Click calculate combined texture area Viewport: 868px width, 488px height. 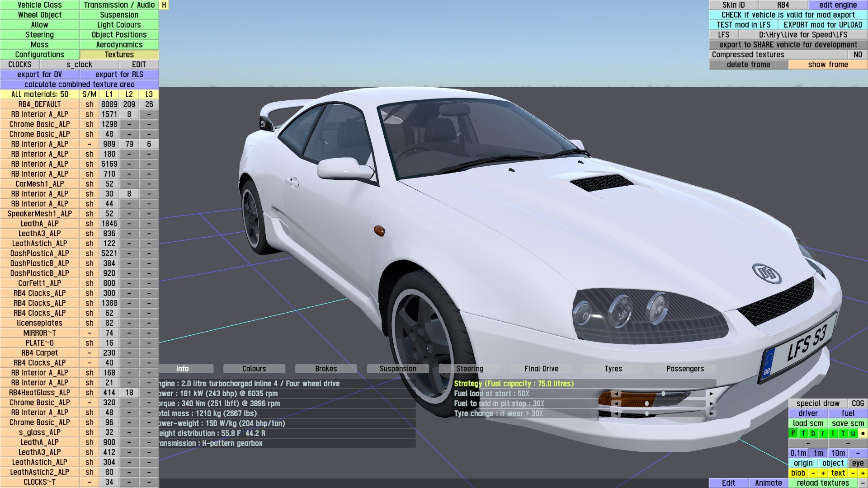pos(79,84)
